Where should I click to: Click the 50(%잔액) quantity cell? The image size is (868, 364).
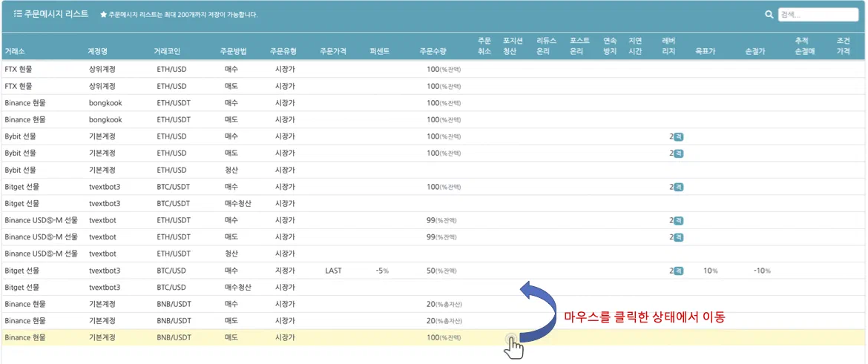[441, 271]
